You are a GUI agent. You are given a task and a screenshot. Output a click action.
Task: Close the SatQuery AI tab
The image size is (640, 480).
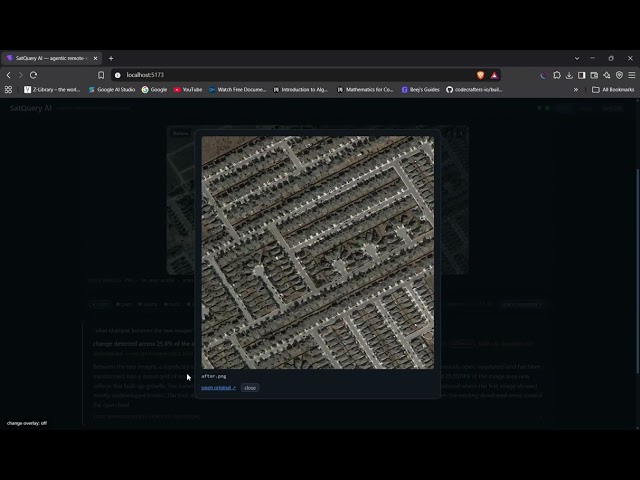95,58
